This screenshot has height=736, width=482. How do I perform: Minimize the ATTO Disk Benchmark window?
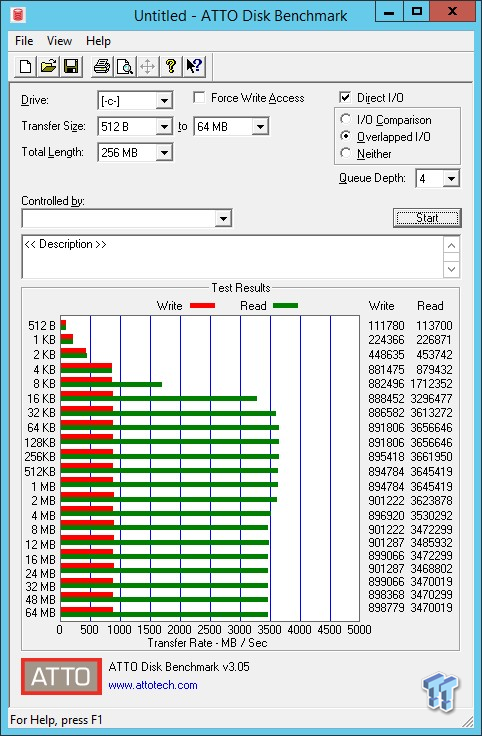point(389,12)
